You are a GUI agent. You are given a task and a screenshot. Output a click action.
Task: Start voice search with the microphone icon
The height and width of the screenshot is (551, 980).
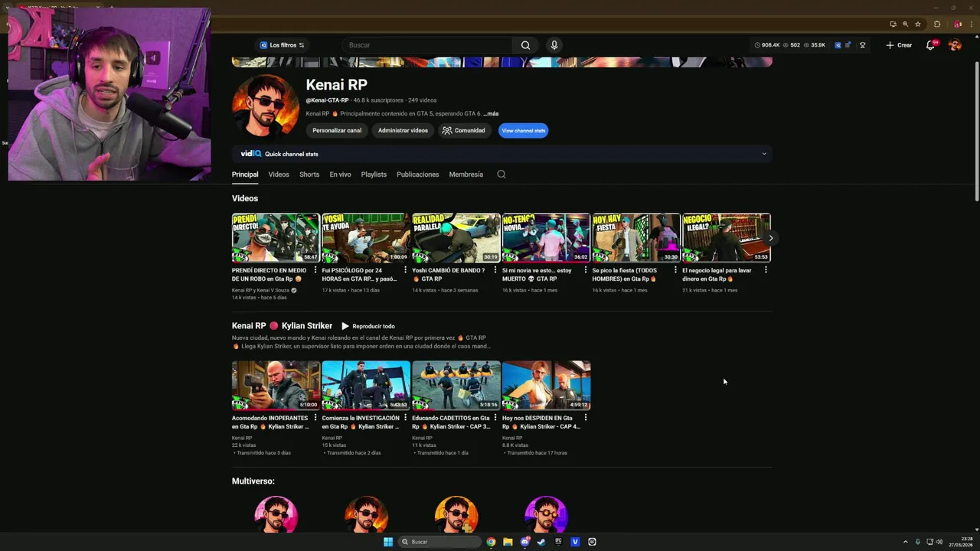point(554,45)
